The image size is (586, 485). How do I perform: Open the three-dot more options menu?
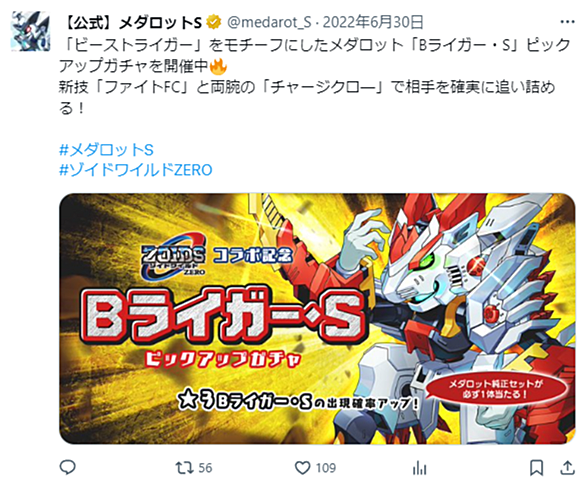(x=567, y=22)
